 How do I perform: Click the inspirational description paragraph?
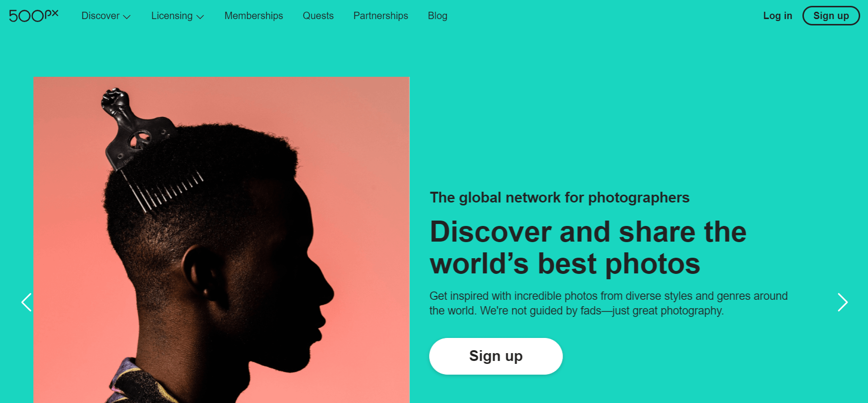click(x=608, y=303)
